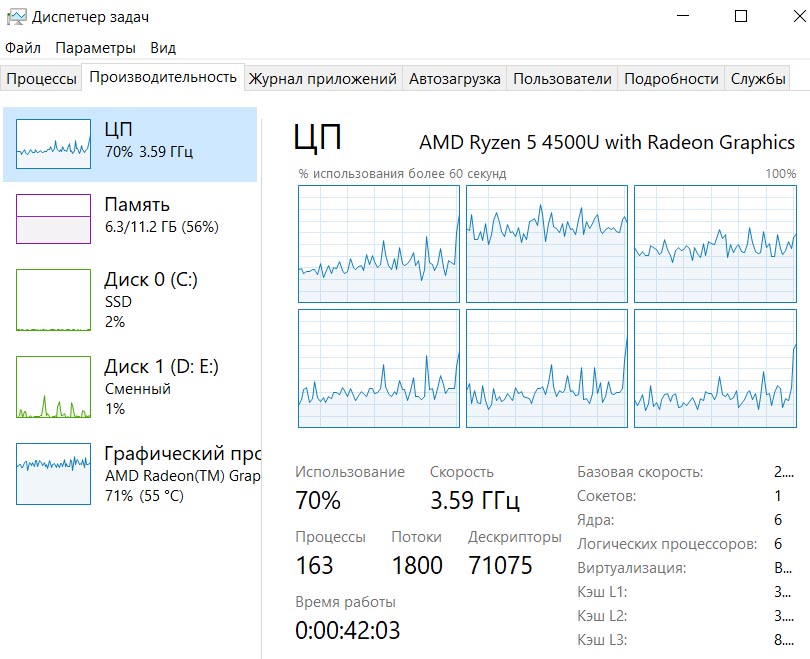The image size is (810, 659).
Task: Open the Вид menu
Action: pos(163,48)
